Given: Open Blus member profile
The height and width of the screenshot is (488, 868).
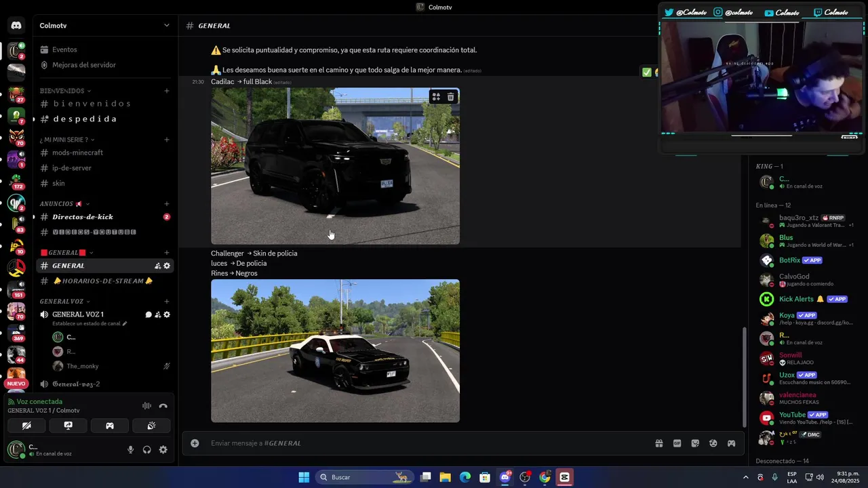Looking at the screenshot, I should [x=807, y=241].
